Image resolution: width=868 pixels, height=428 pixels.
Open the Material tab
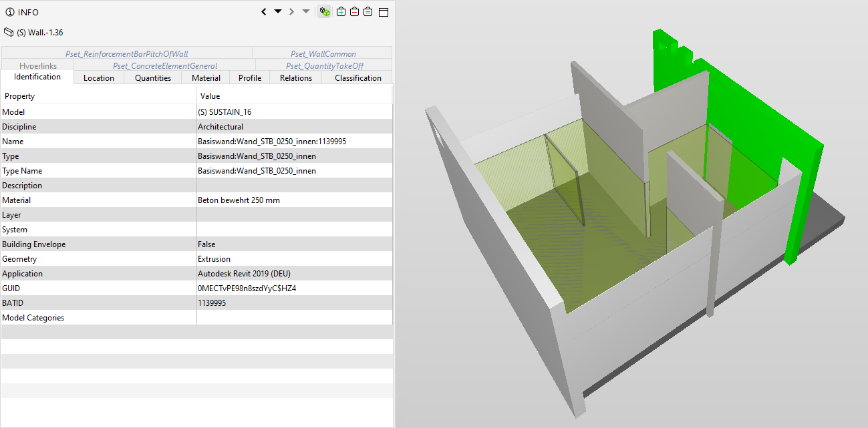[x=206, y=78]
